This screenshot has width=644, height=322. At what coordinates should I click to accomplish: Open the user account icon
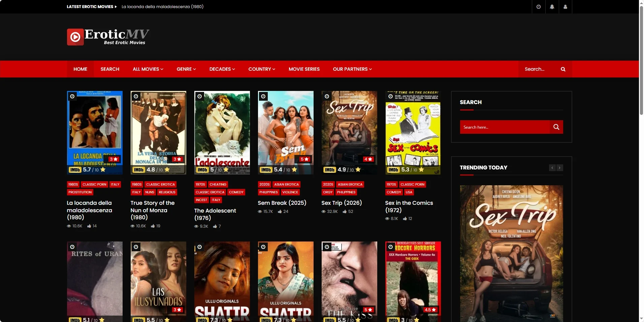565,7
